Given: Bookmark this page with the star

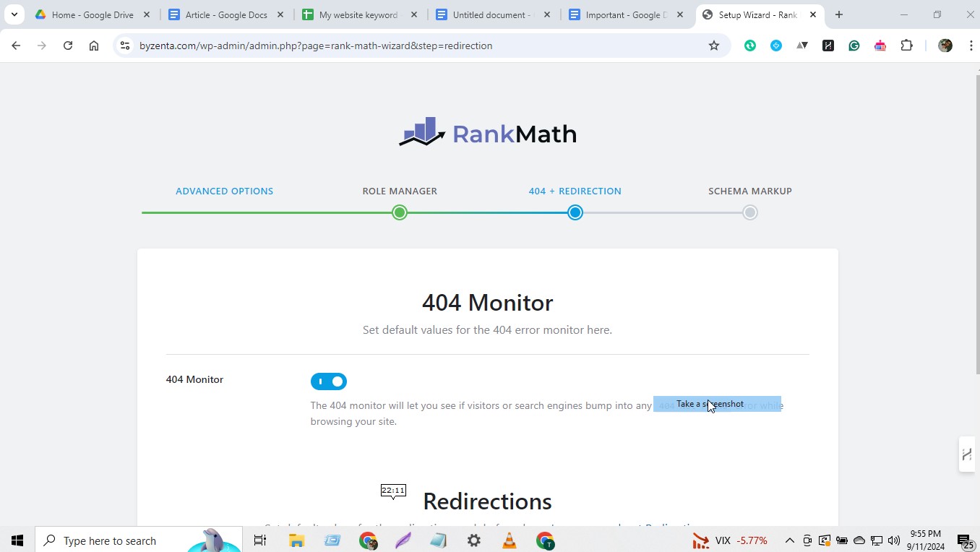Looking at the screenshot, I should (x=714, y=46).
